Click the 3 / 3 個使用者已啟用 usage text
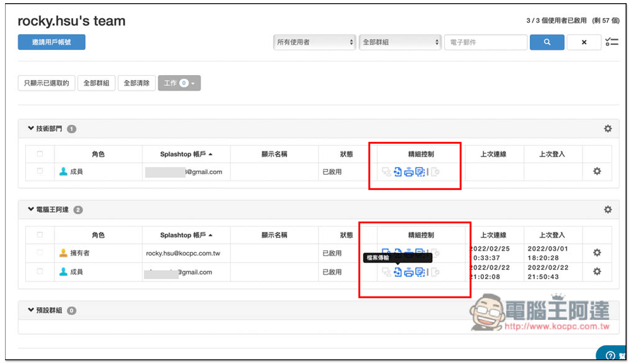Screen dimensions: 631x364 coord(556,21)
